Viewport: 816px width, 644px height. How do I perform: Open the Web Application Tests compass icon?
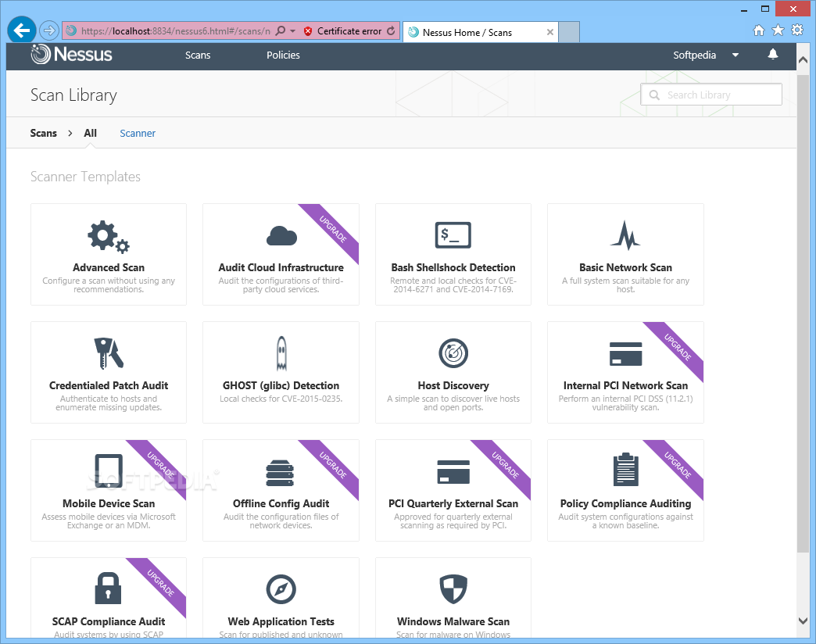281,589
